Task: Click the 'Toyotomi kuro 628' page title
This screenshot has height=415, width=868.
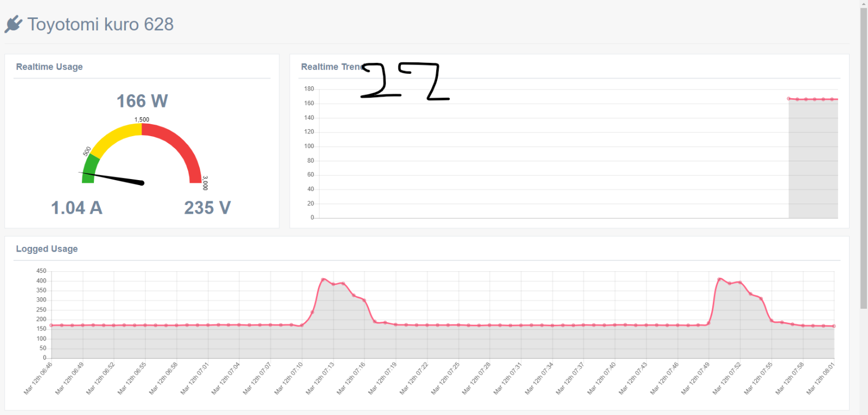Action: pyautogui.click(x=100, y=24)
